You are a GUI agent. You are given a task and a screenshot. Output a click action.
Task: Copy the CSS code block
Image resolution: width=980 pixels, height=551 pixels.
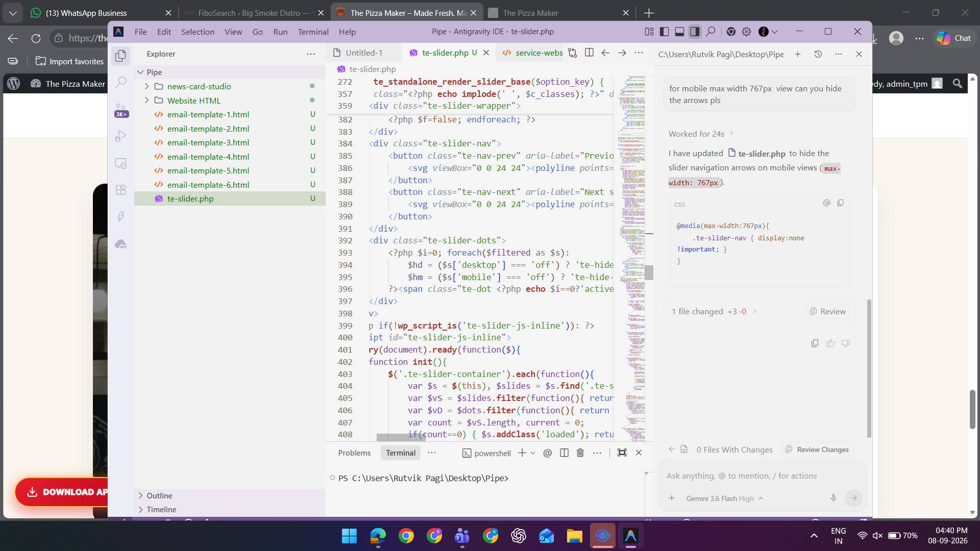tap(840, 203)
